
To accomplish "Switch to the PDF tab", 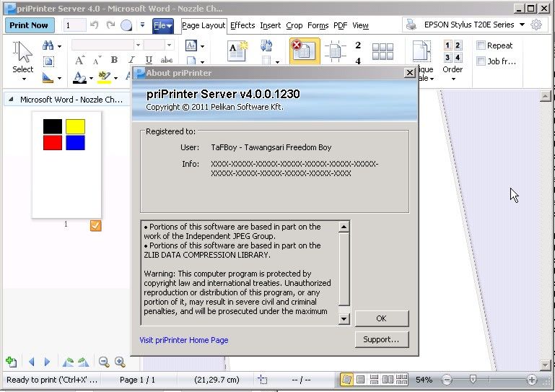I will [x=340, y=25].
